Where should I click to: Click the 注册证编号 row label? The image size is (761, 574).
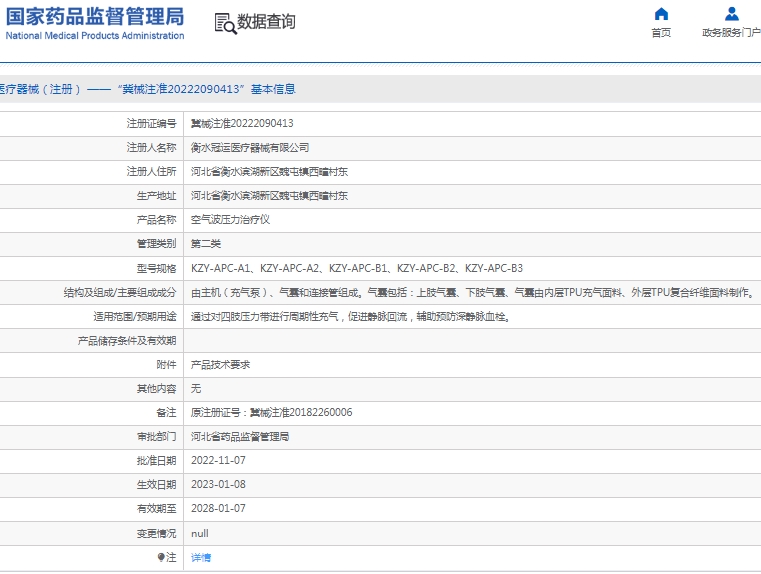tap(151, 123)
